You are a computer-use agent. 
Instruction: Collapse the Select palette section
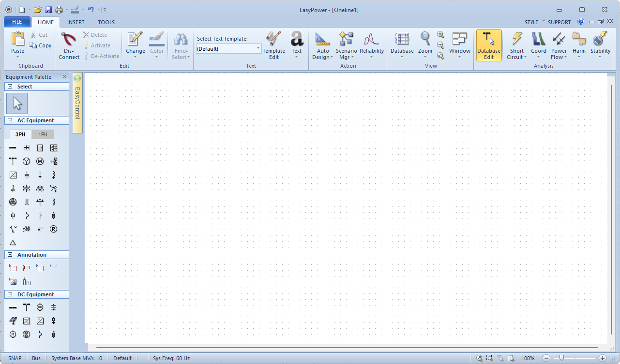coord(10,87)
